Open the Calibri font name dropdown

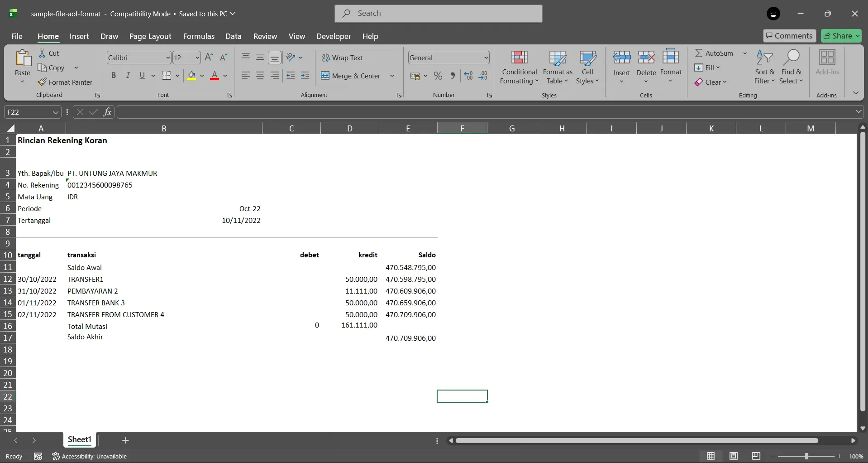coord(167,58)
